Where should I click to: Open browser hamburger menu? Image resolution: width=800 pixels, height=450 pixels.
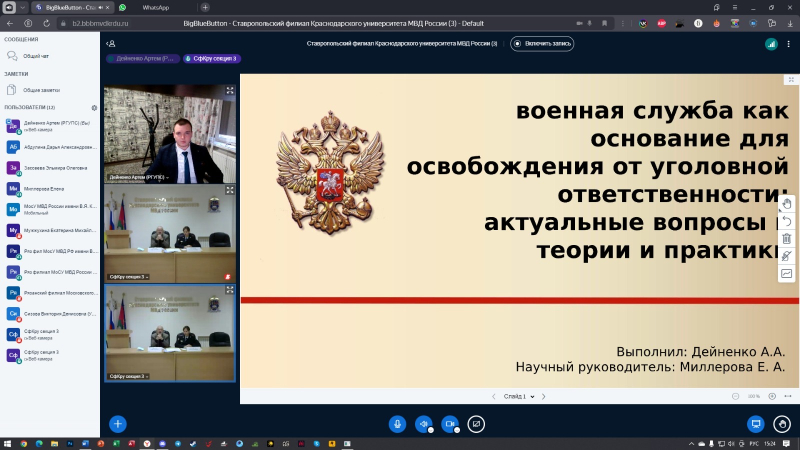735,8
